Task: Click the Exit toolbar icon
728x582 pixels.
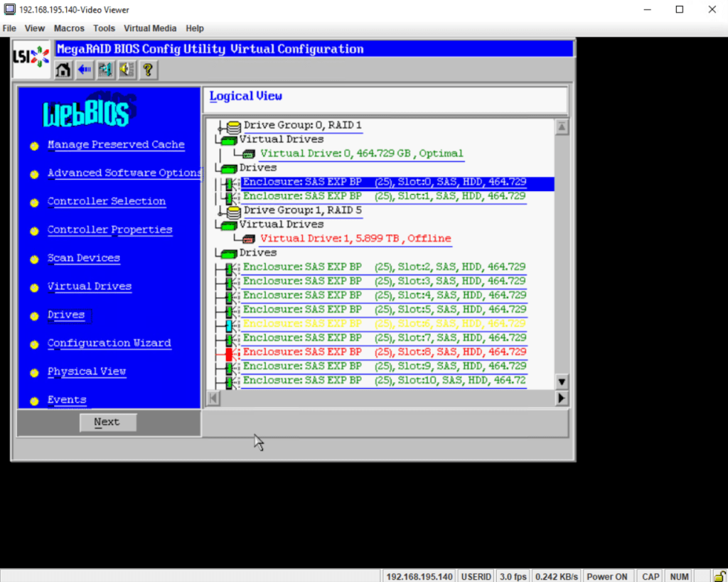Action: [x=106, y=70]
